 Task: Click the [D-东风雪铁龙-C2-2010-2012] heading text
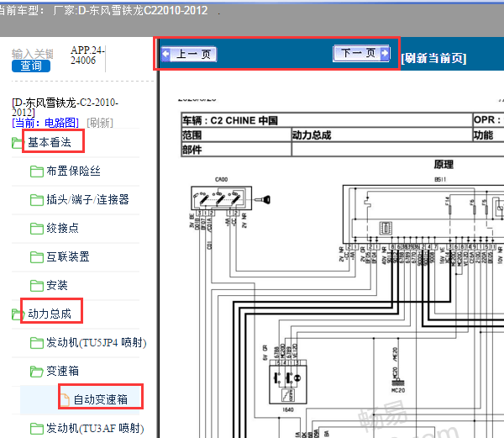pyautogui.click(x=65, y=107)
